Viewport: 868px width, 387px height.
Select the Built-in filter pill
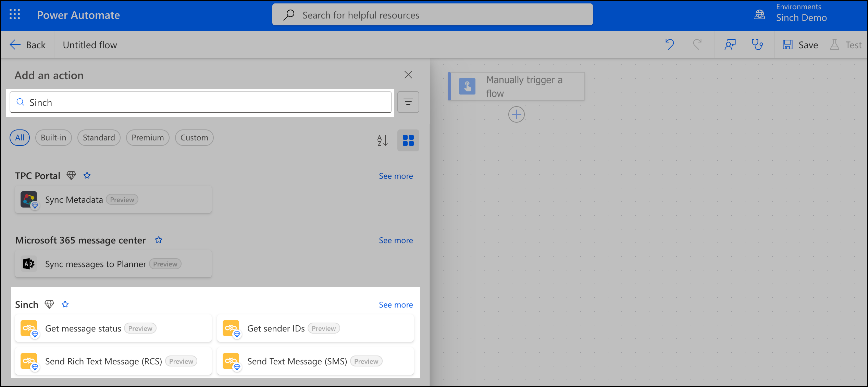53,138
